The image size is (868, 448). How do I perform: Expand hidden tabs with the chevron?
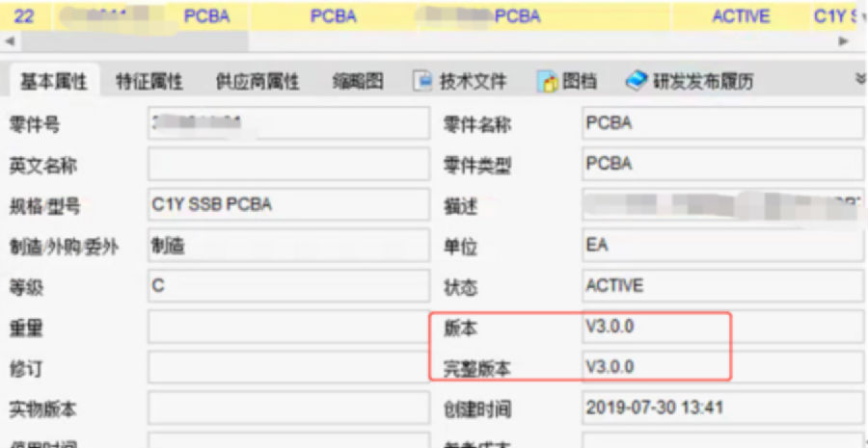860,79
